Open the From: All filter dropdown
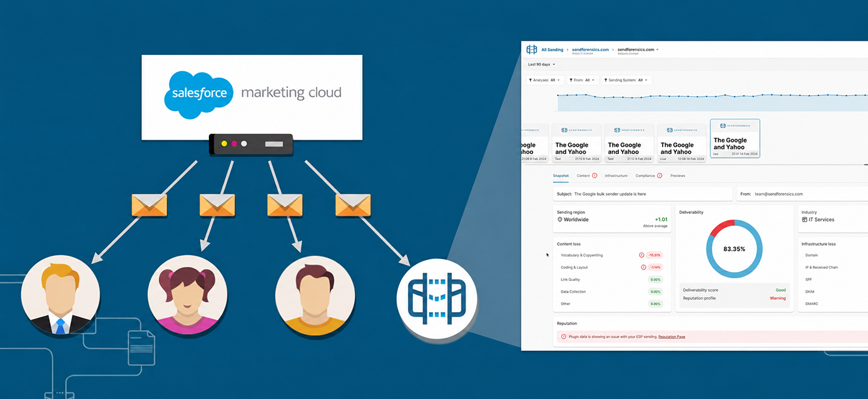868x399 pixels. 583,80
